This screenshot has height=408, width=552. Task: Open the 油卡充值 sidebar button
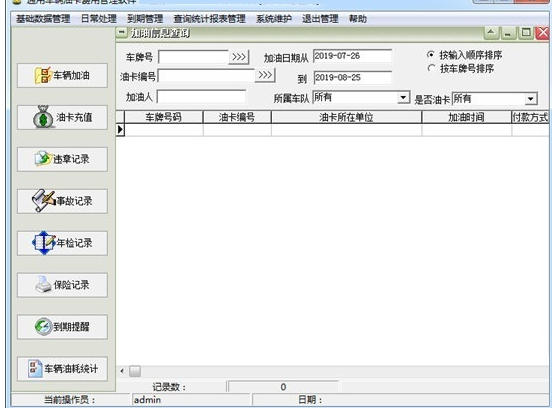(62, 117)
